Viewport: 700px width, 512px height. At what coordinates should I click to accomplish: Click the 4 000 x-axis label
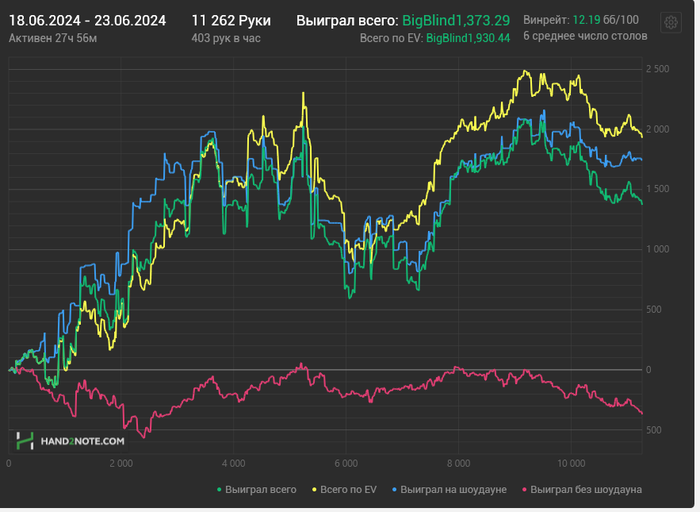point(233,463)
